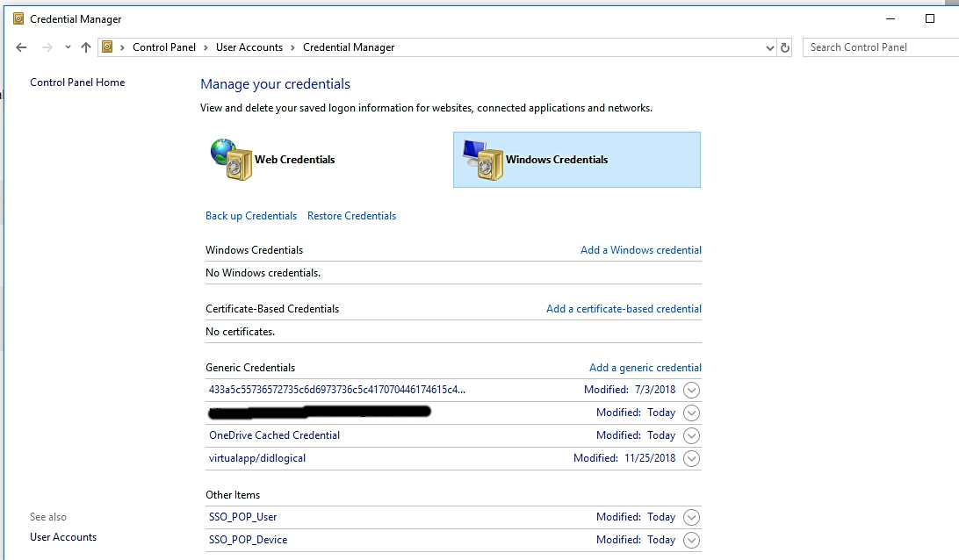The height and width of the screenshot is (560, 959).
Task: Open the 433a5c55736572735c6d... credential entry
Action: point(337,390)
